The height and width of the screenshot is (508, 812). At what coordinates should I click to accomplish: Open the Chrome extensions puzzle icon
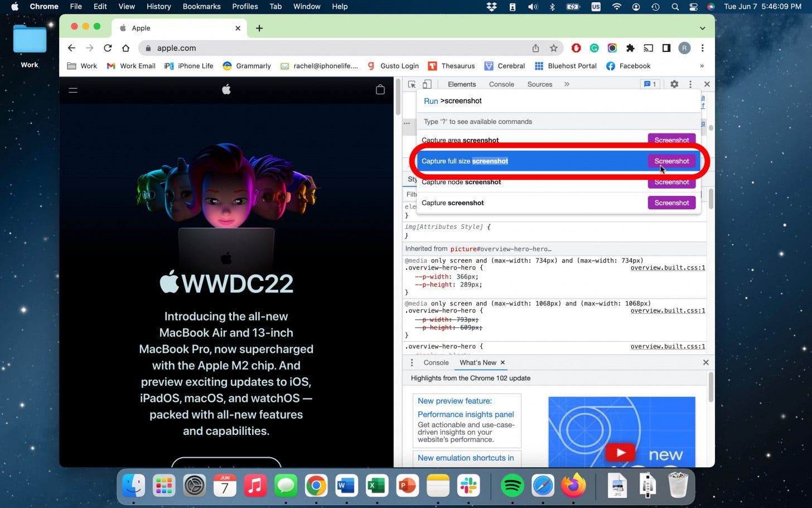[630, 48]
